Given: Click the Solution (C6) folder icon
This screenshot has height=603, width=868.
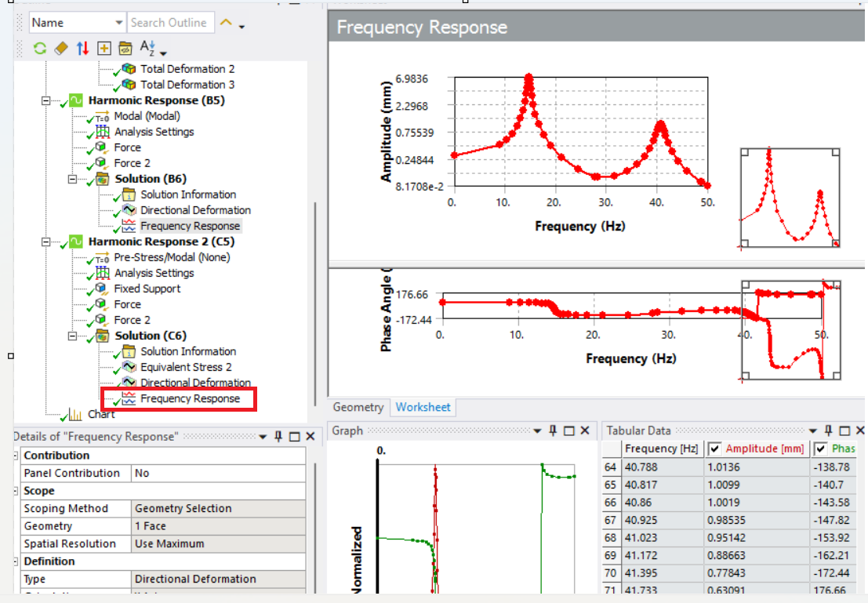Looking at the screenshot, I should click(x=103, y=336).
